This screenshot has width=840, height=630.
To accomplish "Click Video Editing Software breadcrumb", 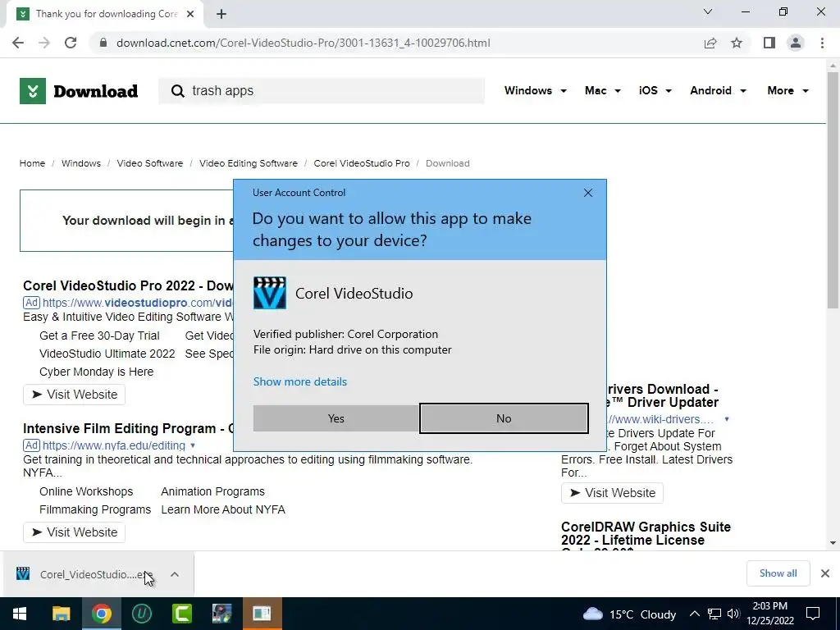I will coord(249,163).
